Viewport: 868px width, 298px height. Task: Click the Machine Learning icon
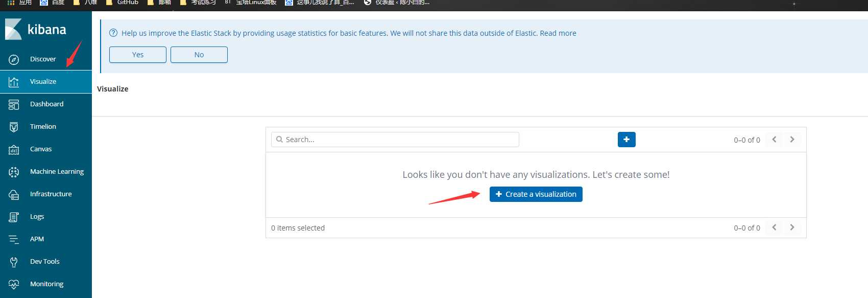click(x=14, y=172)
